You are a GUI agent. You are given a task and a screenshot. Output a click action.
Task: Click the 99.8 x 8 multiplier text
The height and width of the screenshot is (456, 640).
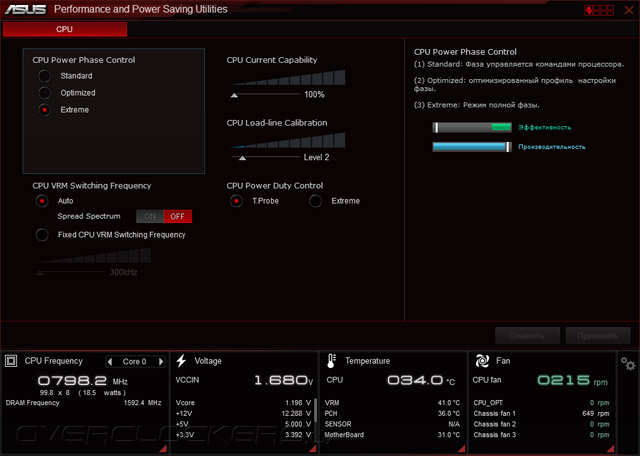pos(55,393)
